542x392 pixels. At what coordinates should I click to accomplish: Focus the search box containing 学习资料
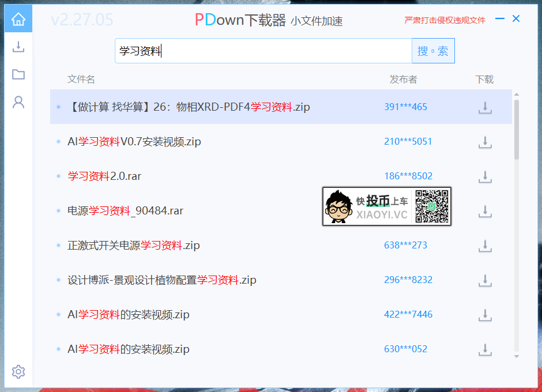[x=264, y=51]
